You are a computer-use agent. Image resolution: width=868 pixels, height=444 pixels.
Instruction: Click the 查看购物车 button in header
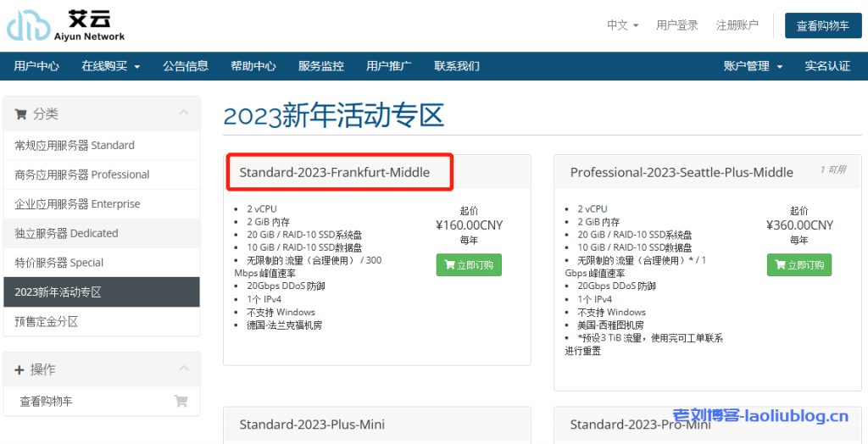pos(822,25)
